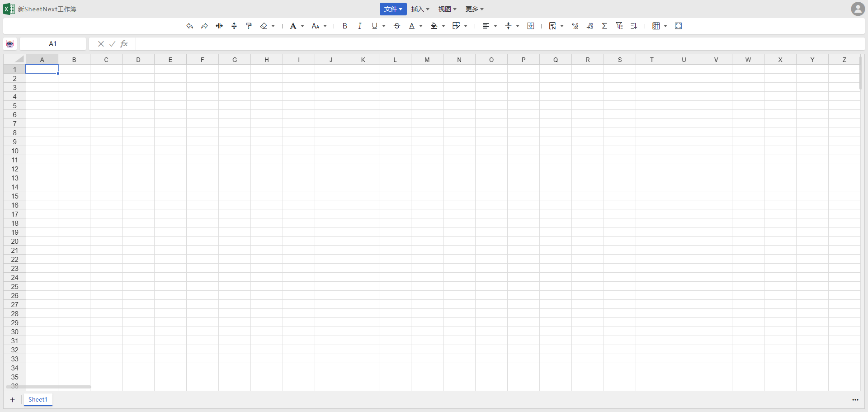
Task: Select column D header
Action: (x=138, y=60)
